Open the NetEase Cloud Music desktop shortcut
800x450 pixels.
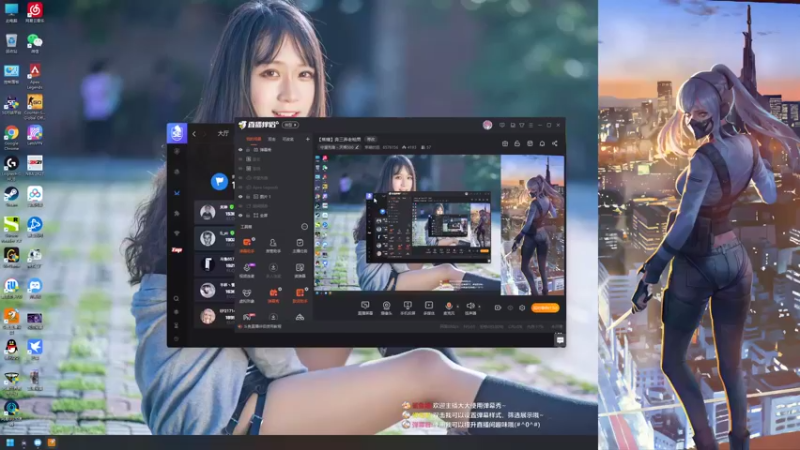click(35, 12)
